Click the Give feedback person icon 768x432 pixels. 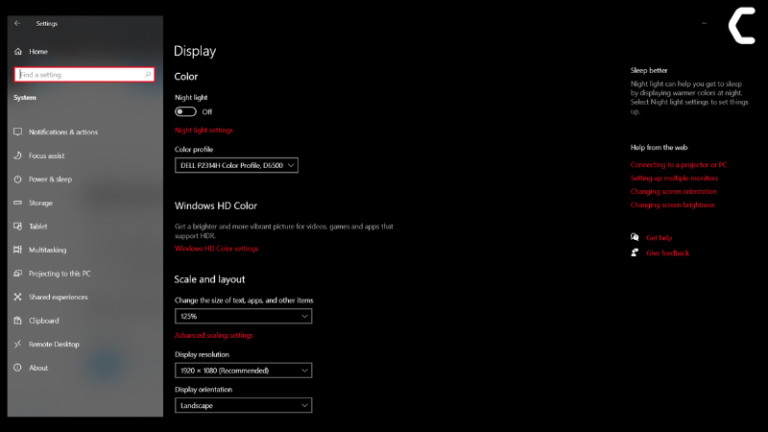click(635, 253)
